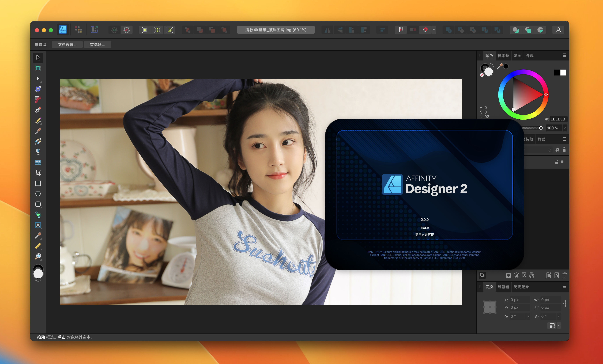Open rotation R value dropdown

[x=528, y=316]
